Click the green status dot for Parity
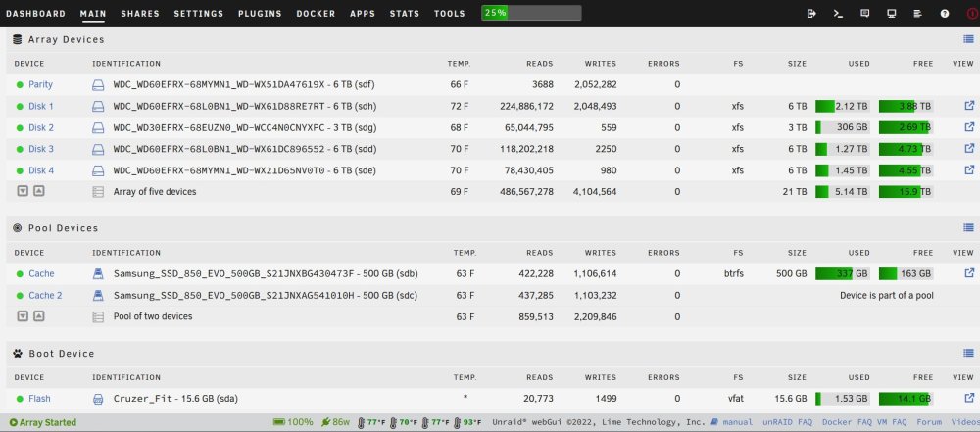Image resolution: width=980 pixels, height=432 pixels. click(x=20, y=85)
